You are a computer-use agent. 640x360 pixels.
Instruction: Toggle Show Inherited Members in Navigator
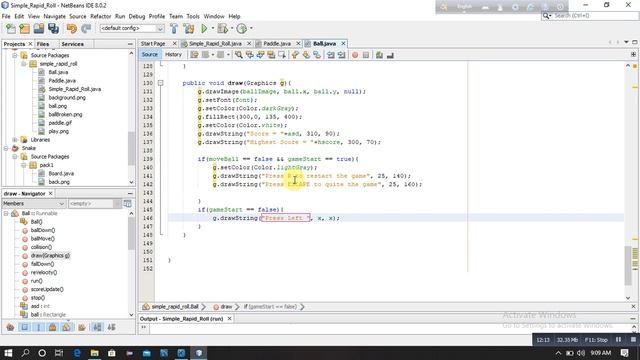pyautogui.click(x=11, y=327)
